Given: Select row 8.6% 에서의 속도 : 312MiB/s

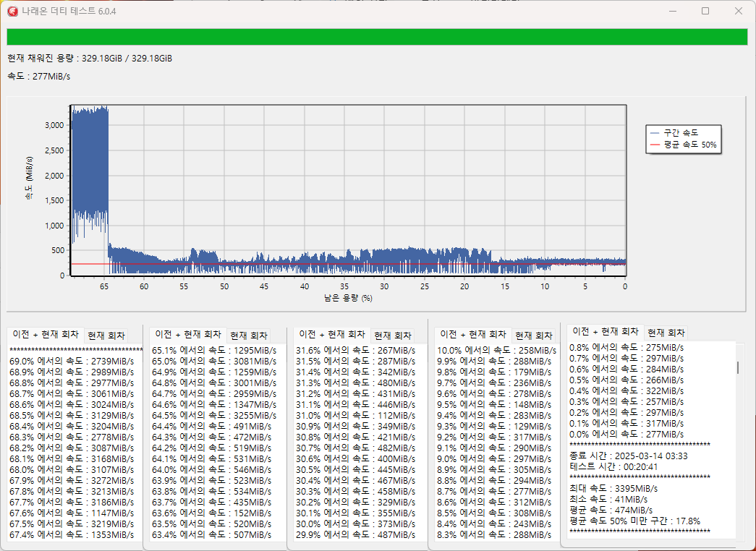Looking at the screenshot, I should tap(494, 503).
